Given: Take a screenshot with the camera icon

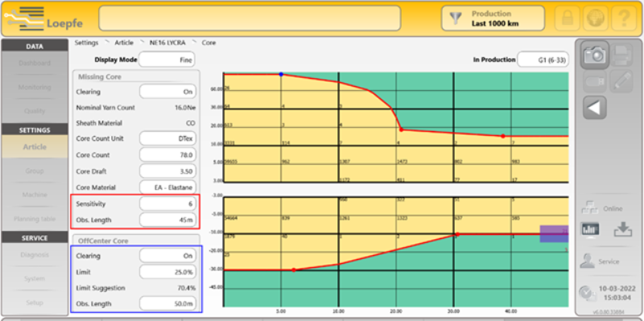Looking at the screenshot, I should (595, 55).
